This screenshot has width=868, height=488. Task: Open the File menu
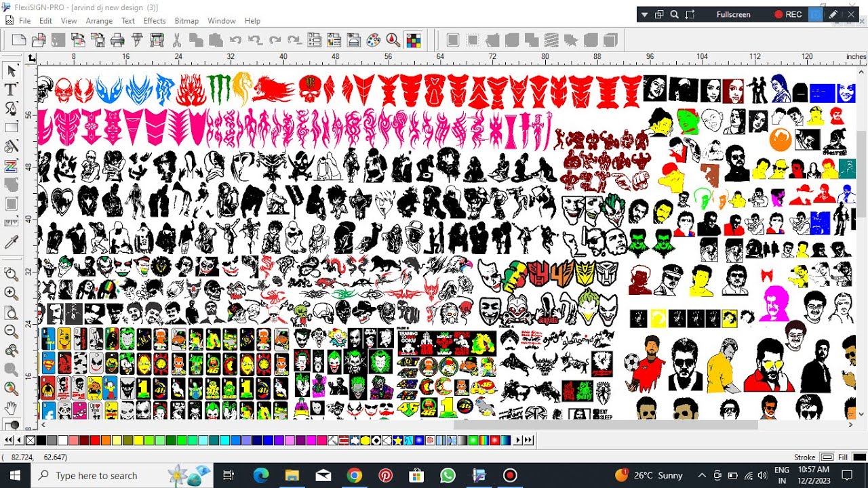(x=24, y=21)
